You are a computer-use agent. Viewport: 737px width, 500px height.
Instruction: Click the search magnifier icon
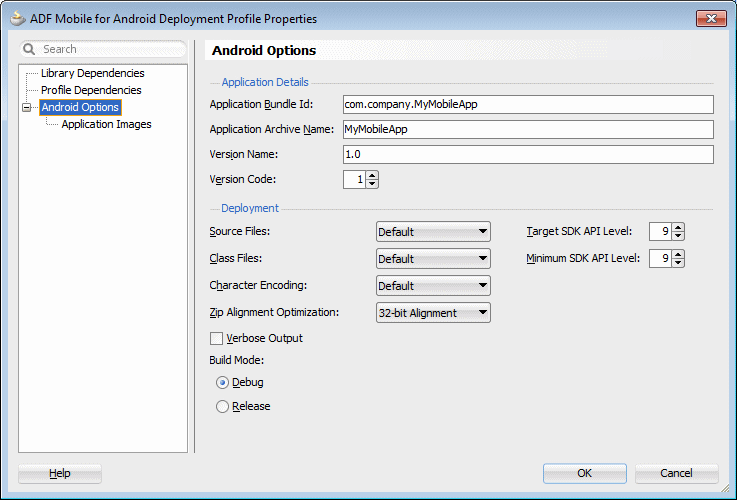click(x=29, y=49)
